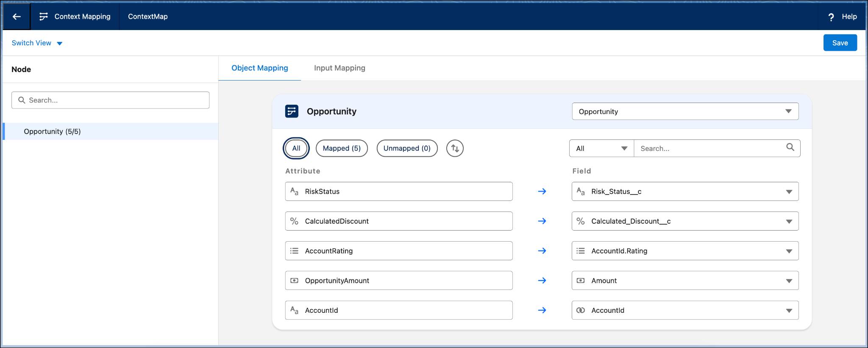868x348 pixels.
Task: Open the AccountId field dropdown
Action: click(685, 310)
